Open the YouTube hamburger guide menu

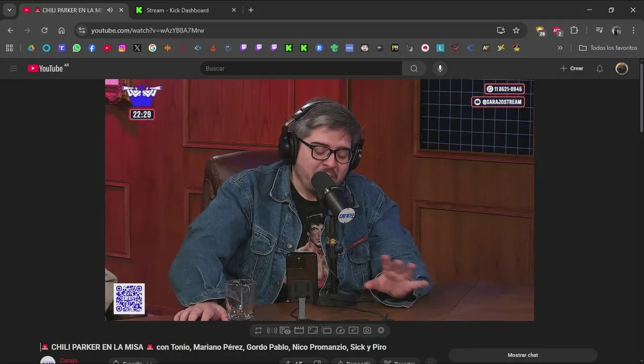click(14, 68)
